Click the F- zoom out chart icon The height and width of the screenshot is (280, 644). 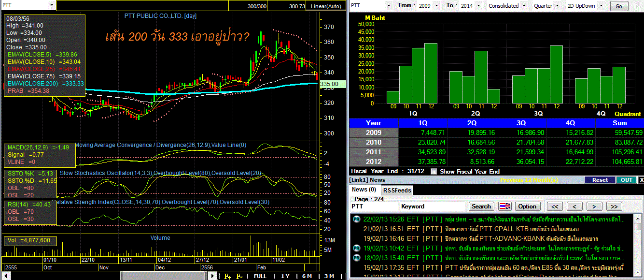tap(239, 276)
